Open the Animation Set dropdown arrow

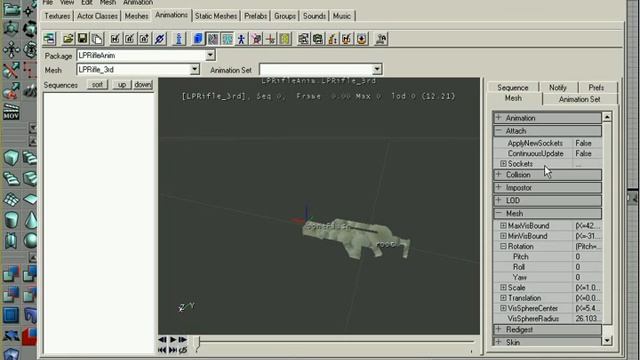[377, 69]
